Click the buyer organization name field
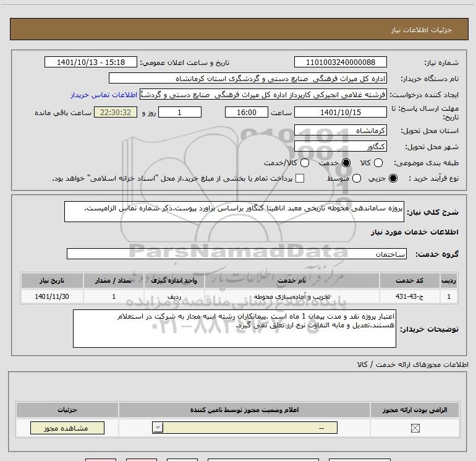The width and height of the screenshot is (476, 461). [248, 78]
